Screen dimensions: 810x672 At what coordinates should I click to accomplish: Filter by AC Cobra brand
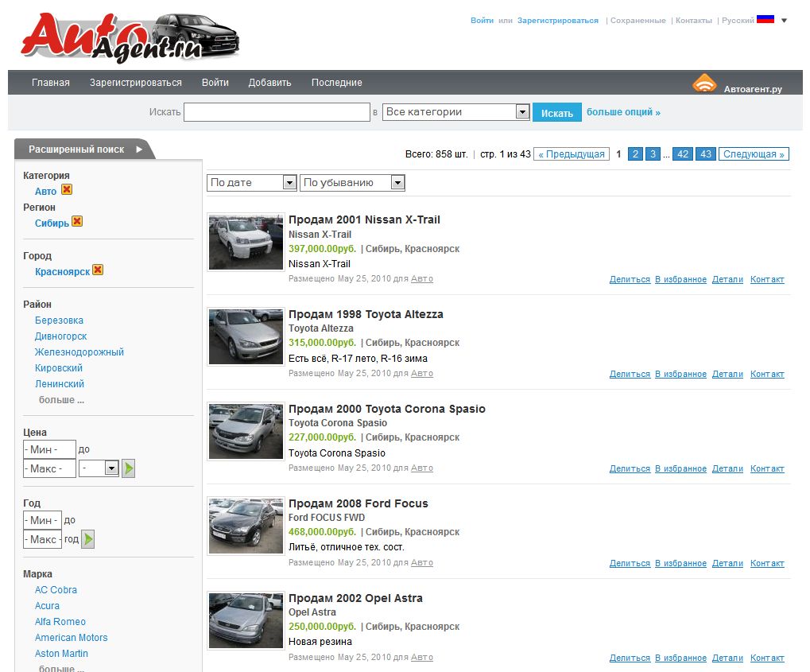56,590
